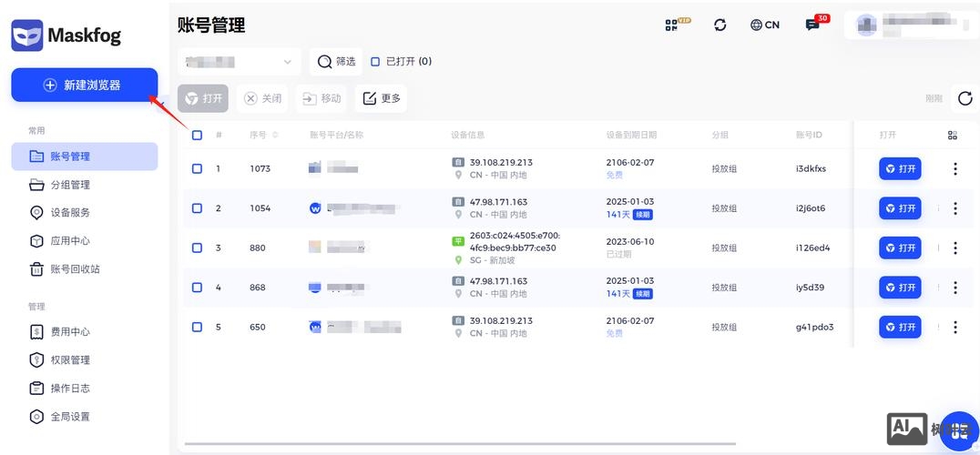Click the 新建浏览器 button

tap(84, 85)
